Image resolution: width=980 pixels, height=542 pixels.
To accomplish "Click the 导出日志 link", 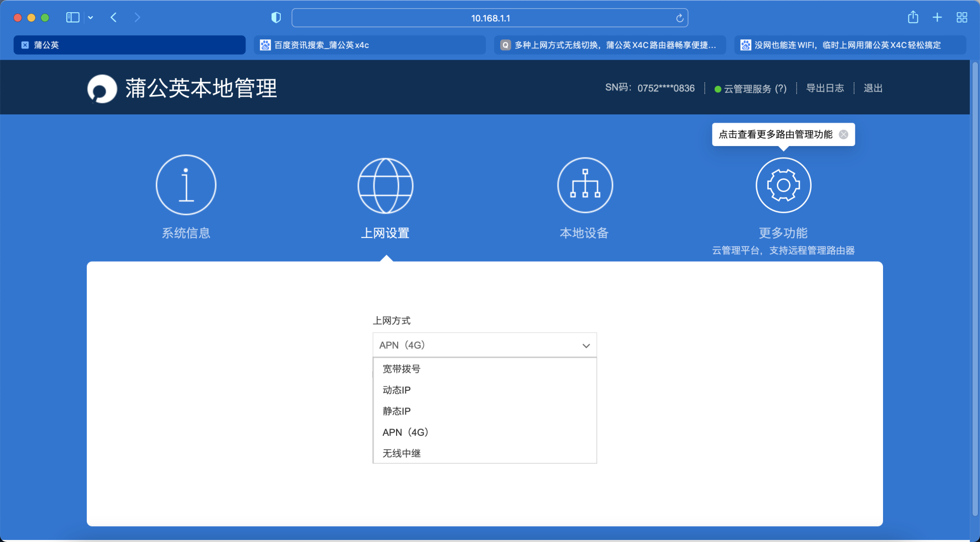I will pyautogui.click(x=825, y=88).
